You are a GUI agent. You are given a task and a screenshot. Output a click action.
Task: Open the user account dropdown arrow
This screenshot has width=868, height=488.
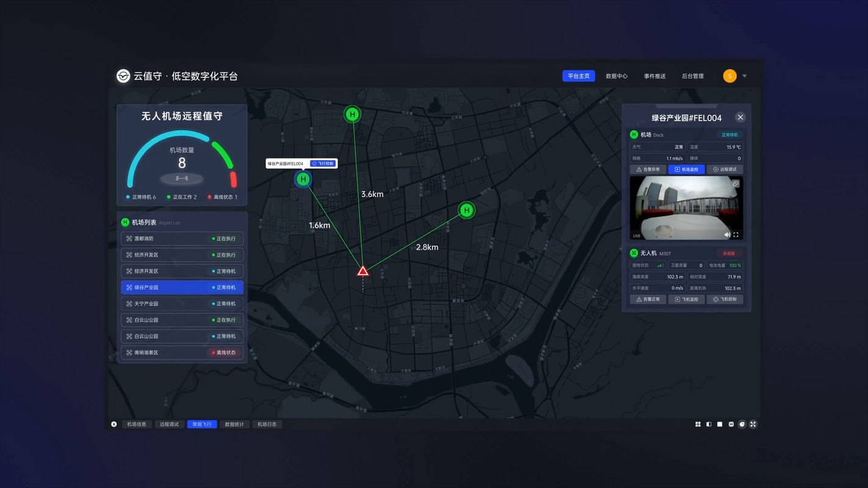point(745,76)
